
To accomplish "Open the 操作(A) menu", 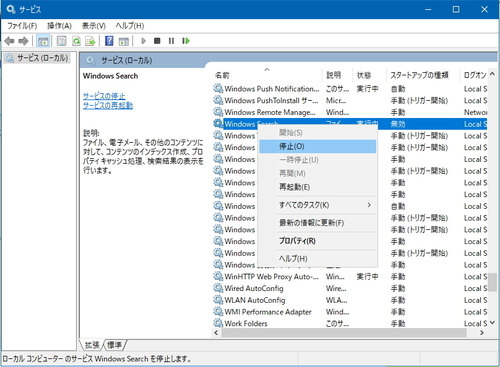I will coord(59,26).
